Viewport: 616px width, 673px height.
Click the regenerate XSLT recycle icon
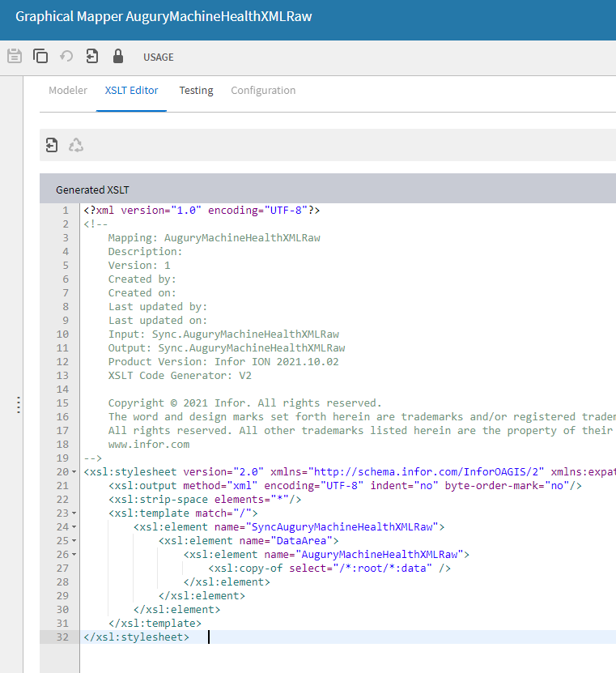(76, 145)
